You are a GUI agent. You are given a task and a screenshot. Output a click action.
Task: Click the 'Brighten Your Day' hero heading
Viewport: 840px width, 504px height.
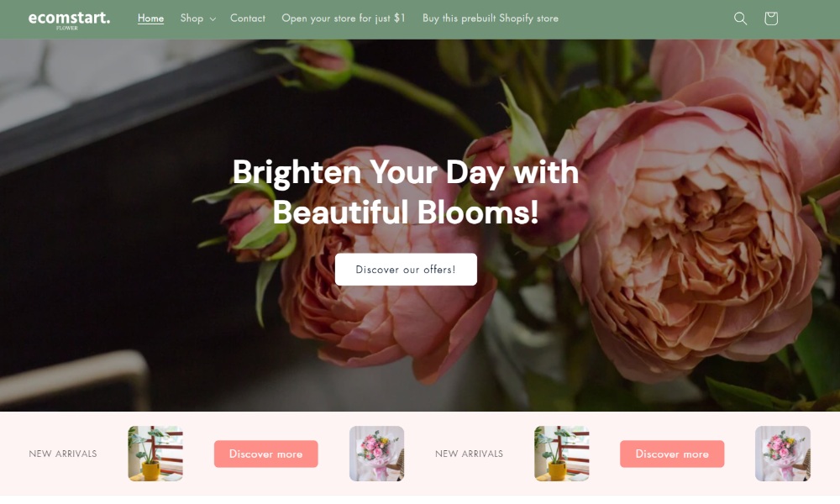pos(406,192)
